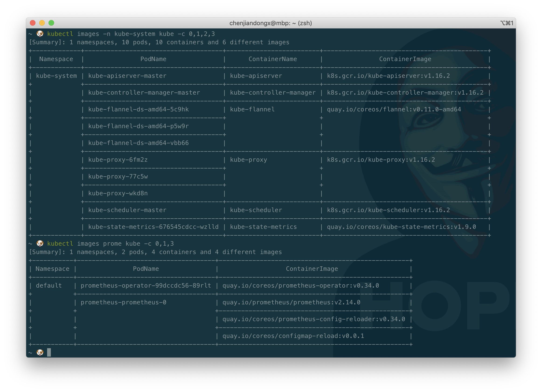The image size is (542, 392).
Task: Click image 'quay.io/coreos/prometheus-config-reloader:v0.34.0'
Action: click(314, 319)
